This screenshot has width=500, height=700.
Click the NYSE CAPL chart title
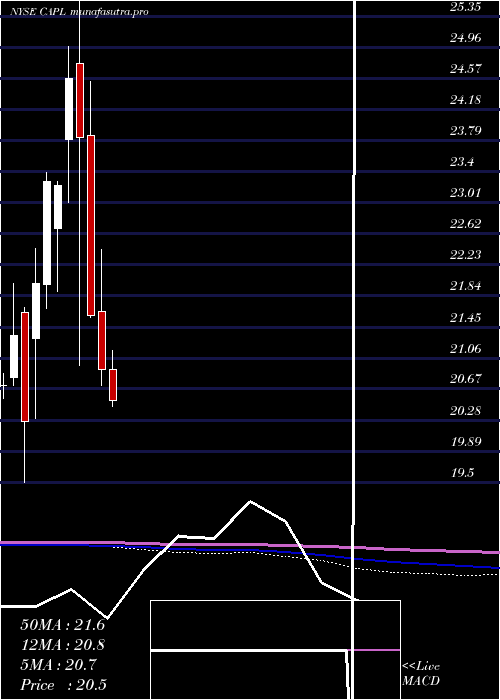(80, 12)
